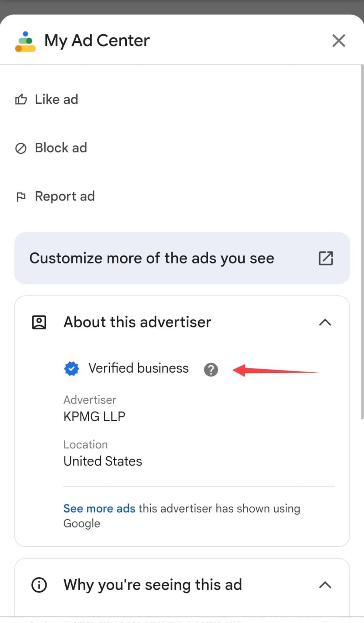Viewport: 364px width, 623px height.
Task: Select the Like ad option
Action: click(57, 99)
